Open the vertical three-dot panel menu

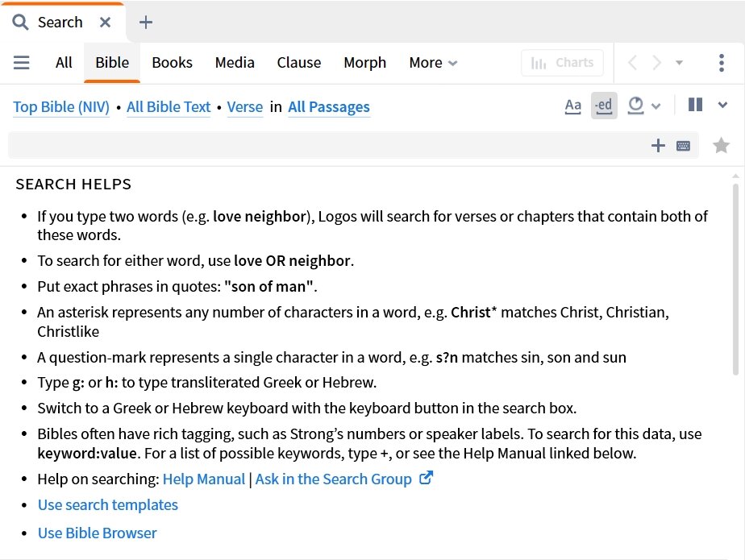pos(722,63)
